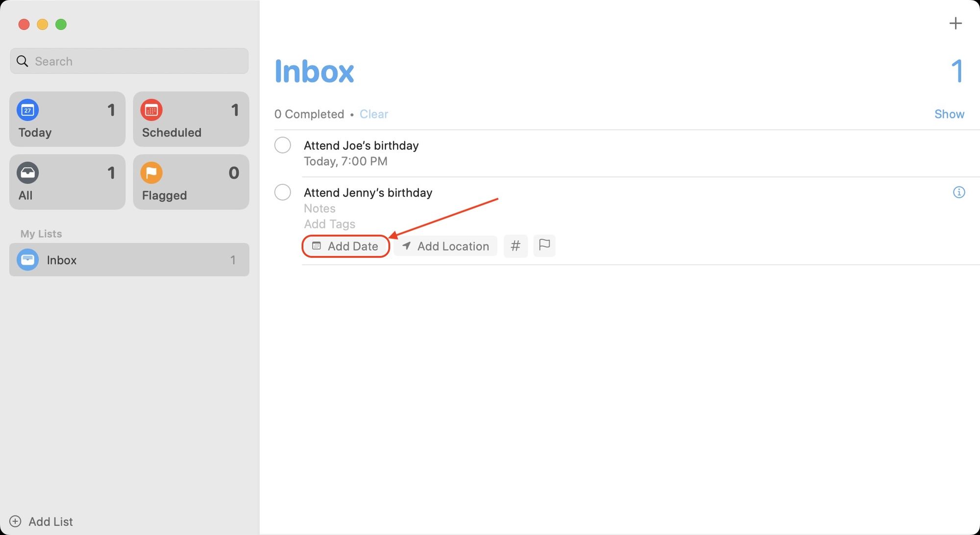Image resolution: width=980 pixels, height=535 pixels.
Task: Click the Add Date button
Action: (x=345, y=245)
